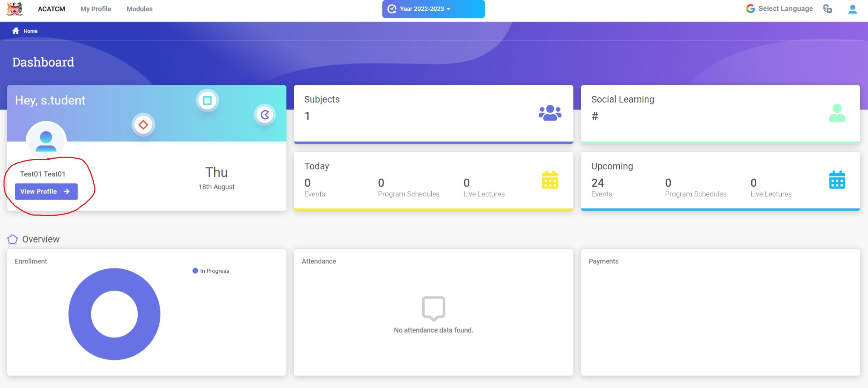Open the My Profile menu
The image size is (868, 388).
pos(96,9)
